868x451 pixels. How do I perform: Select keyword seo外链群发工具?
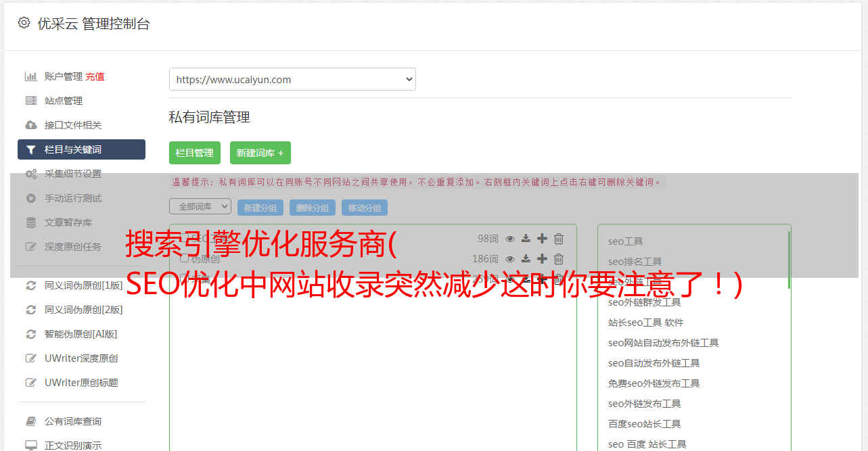coord(645,302)
